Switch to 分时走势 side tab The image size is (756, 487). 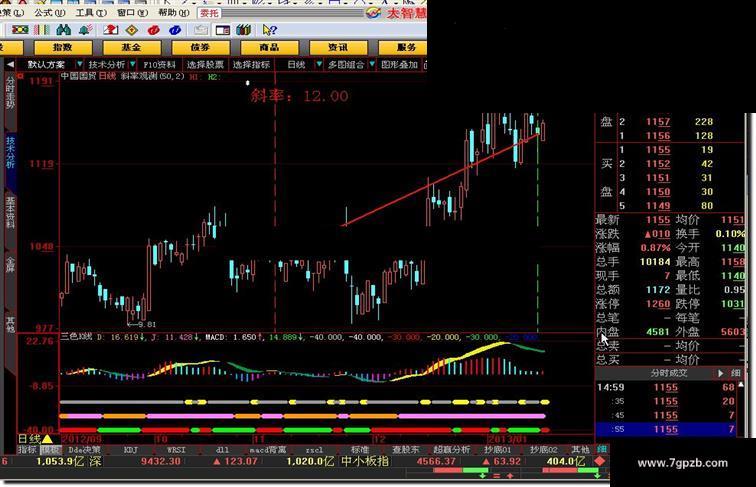[x=10, y=93]
